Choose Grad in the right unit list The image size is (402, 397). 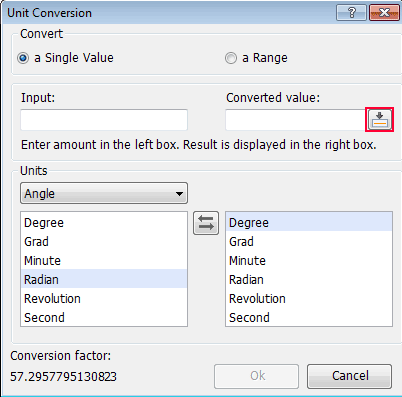point(309,241)
